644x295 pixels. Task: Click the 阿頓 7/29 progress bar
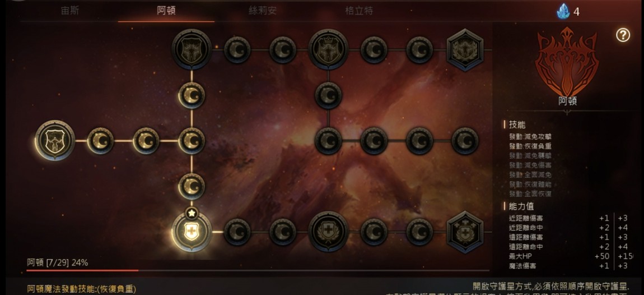point(258,270)
